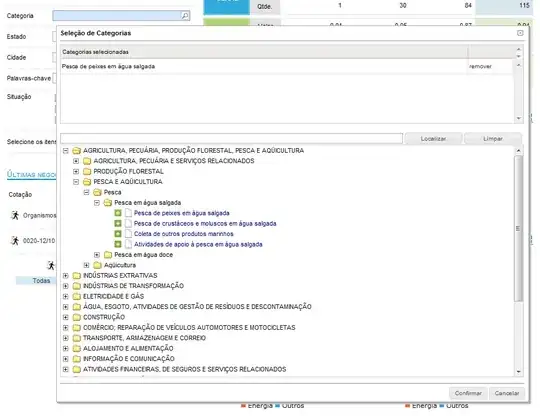
Task: Open the Categoria search magnifier icon
Action: pos(185,15)
